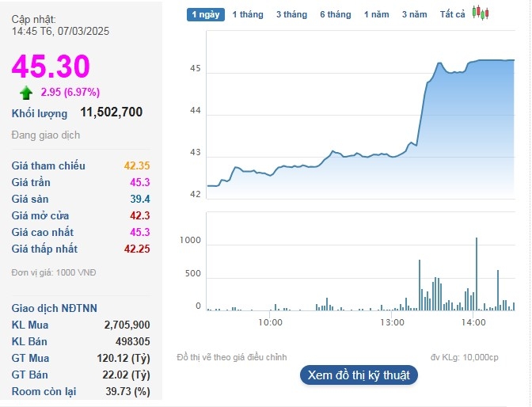The height and width of the screenshot is (407, 532).
Task: Switch to the 1 tháng range
Action: pos(247,14)
